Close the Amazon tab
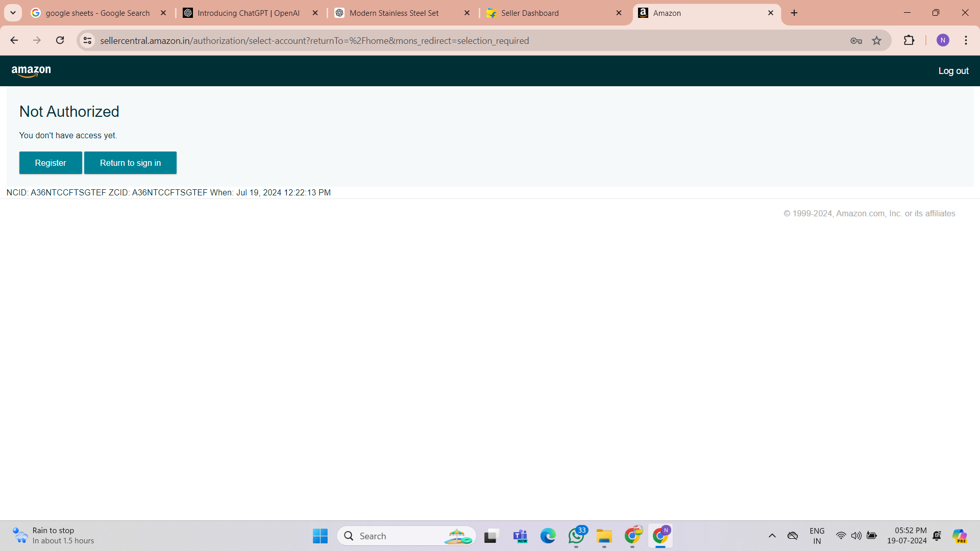The width and height of the screenshot is (980, 551). coord(771,13)
